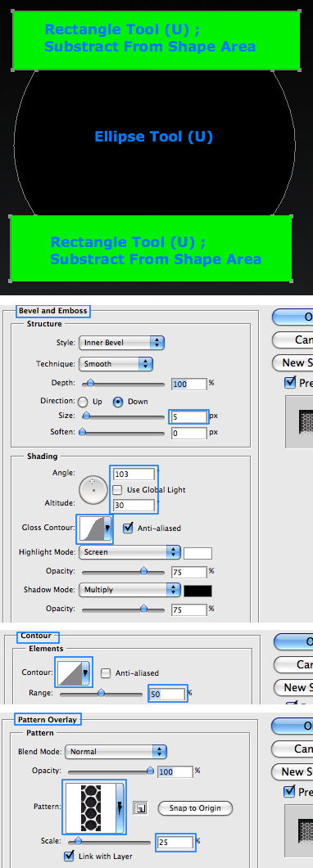
Task: Click Cancel in the Pattern Overlay panel
Action: pos(293,749)
